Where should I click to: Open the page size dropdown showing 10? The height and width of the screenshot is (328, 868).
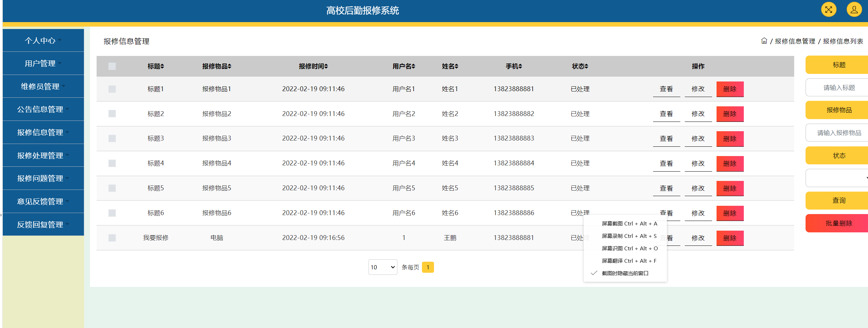[383, 267]
